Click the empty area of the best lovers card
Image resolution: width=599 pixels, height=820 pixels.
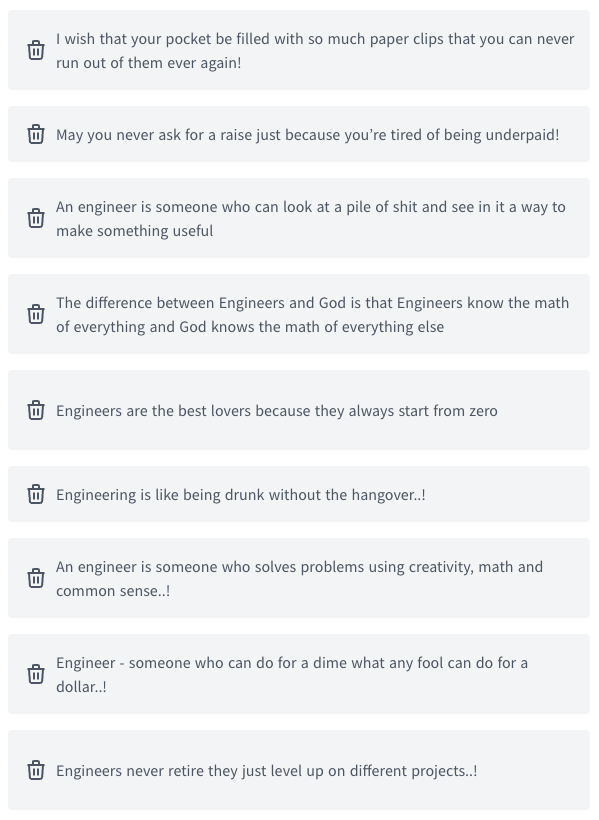(x=543, y=410)
